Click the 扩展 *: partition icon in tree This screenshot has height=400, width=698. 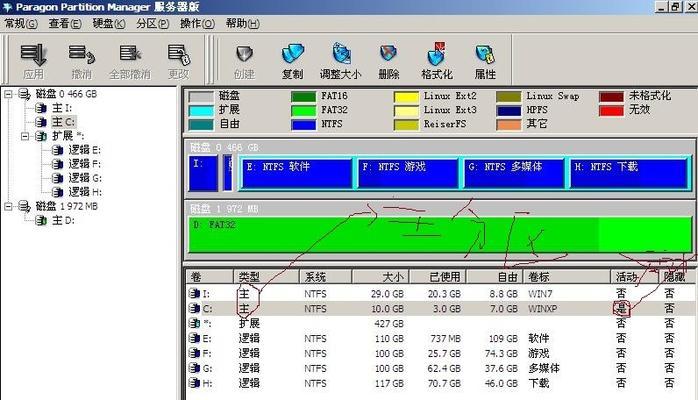pos(41,136)
